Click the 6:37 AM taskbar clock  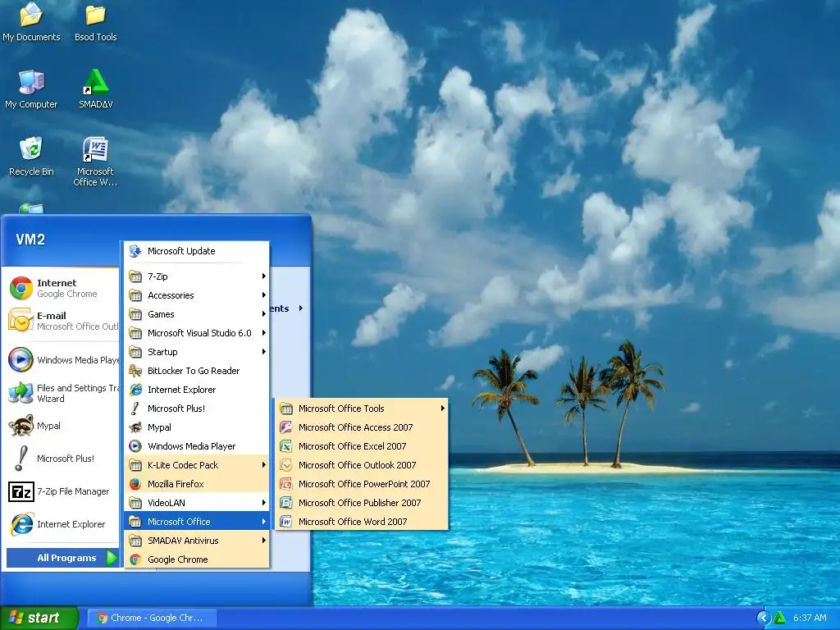click(x=810, y=618)
